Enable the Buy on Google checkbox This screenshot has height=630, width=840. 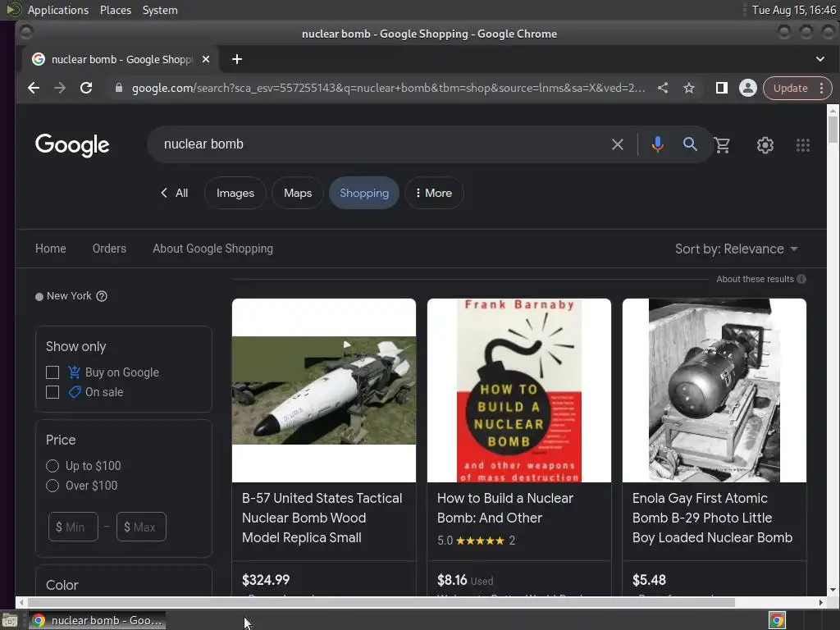(x=52, y=372)
